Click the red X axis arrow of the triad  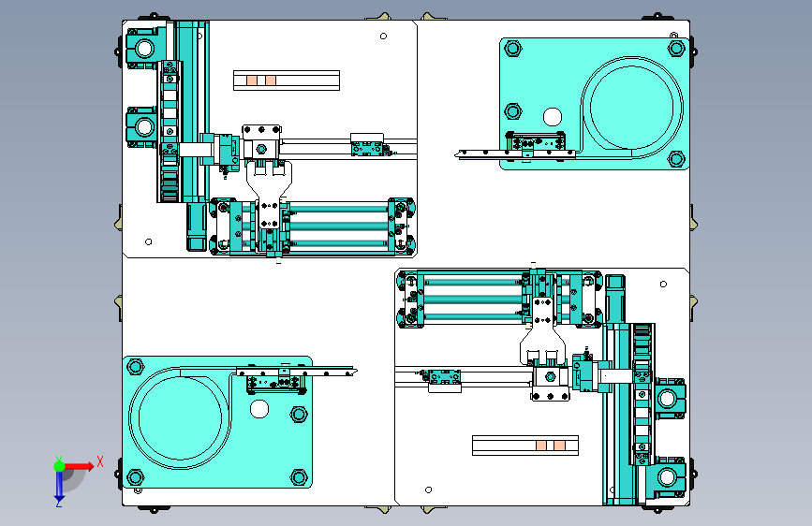coord(80,466)
